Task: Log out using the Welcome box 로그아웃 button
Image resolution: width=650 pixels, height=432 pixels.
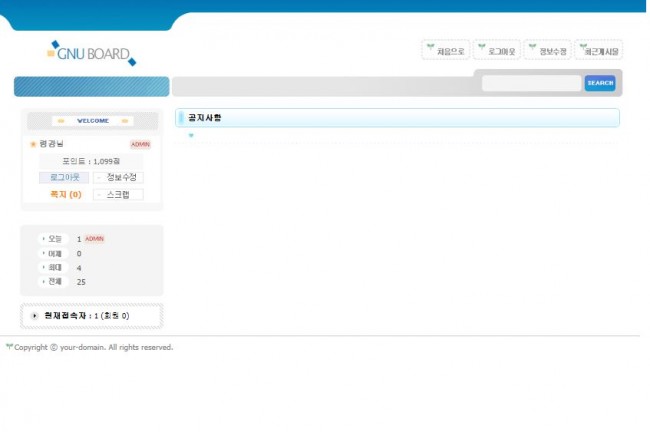Action: coord(64,177)
